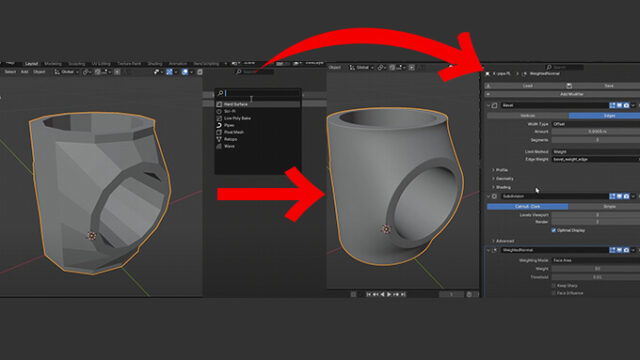Toggle Bevel modifier viewport display
Image resolution: width=640 pixels, height=360 pixels.
click(619, 105)
